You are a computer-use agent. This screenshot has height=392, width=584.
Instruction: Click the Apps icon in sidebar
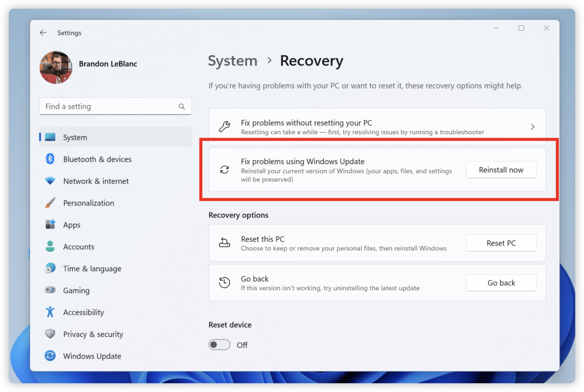[50, 224]
